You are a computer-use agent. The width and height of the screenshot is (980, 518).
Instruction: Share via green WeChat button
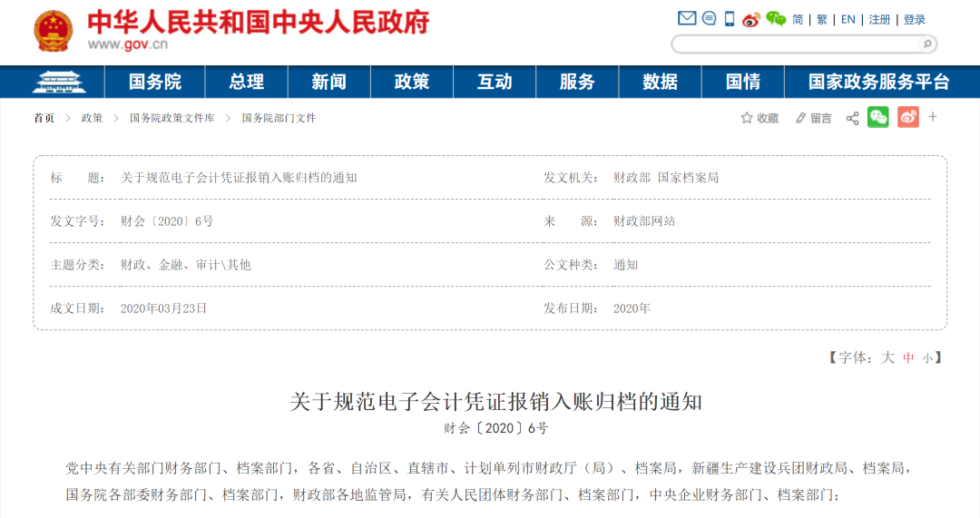(x=877, y=117)
